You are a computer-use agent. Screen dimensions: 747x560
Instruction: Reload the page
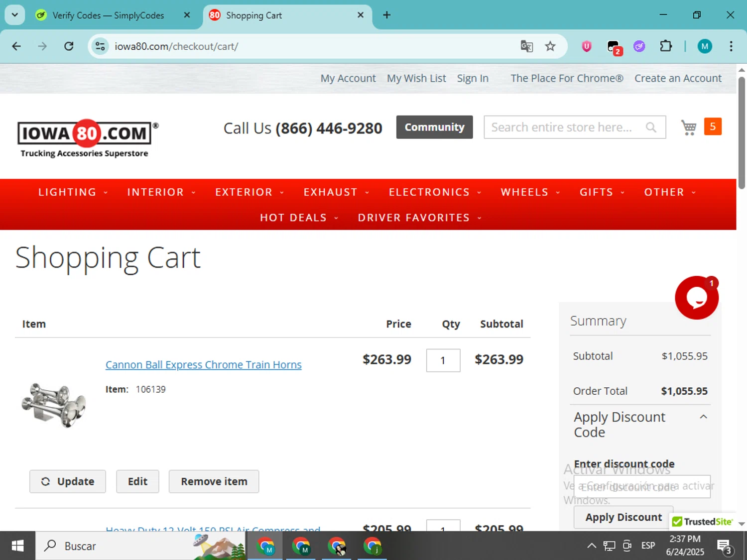click(69, 46)
